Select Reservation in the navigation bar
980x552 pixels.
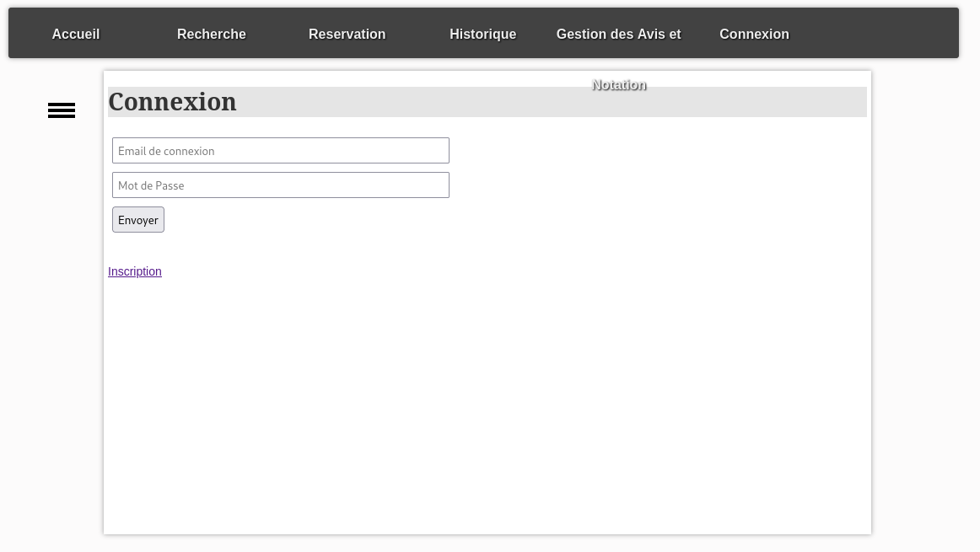(x=347, y=34)
